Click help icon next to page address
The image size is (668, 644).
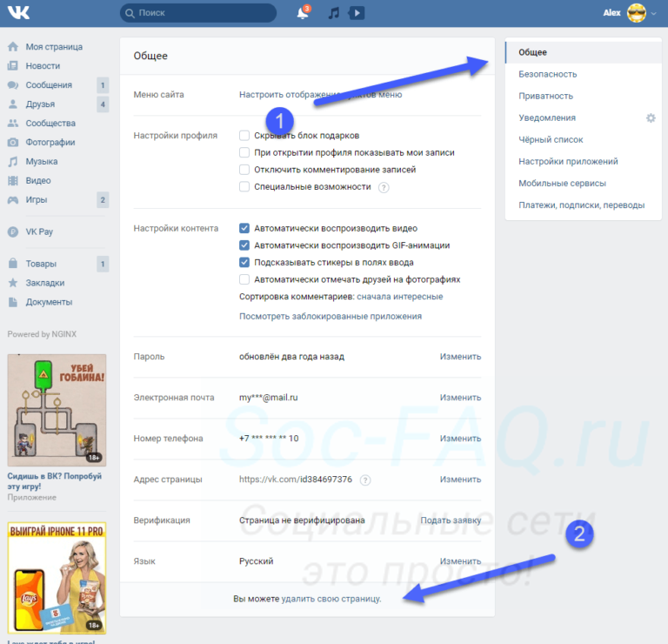pos(365,480)
